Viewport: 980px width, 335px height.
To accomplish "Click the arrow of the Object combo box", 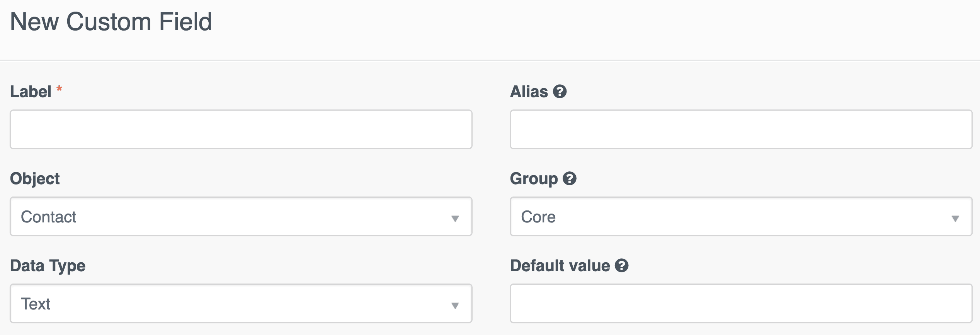I will [455, 219].
